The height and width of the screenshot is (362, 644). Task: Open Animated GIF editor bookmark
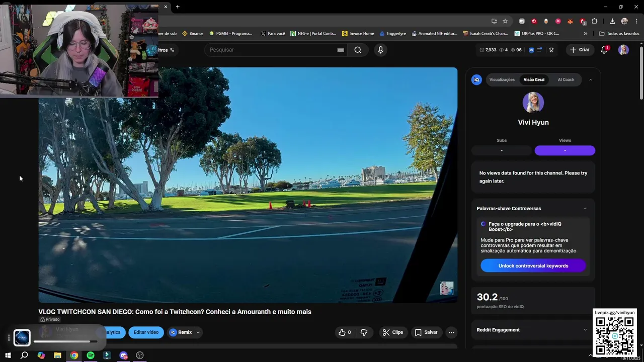click(434, 34)
